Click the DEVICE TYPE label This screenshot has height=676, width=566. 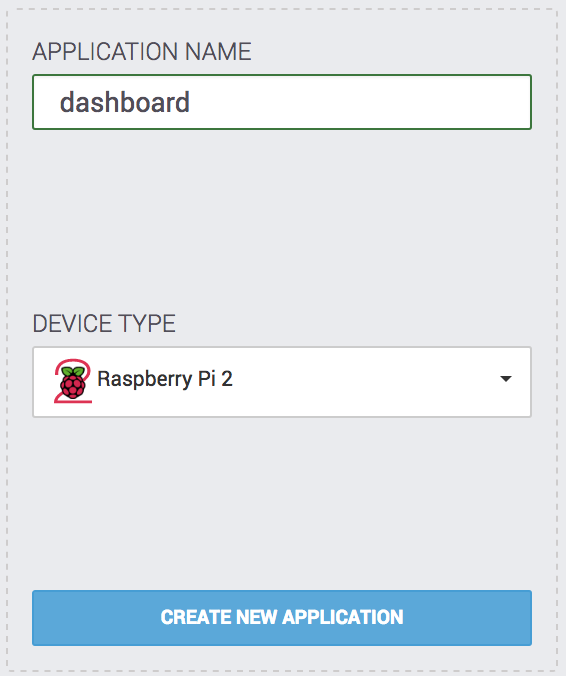coord(104,323)
